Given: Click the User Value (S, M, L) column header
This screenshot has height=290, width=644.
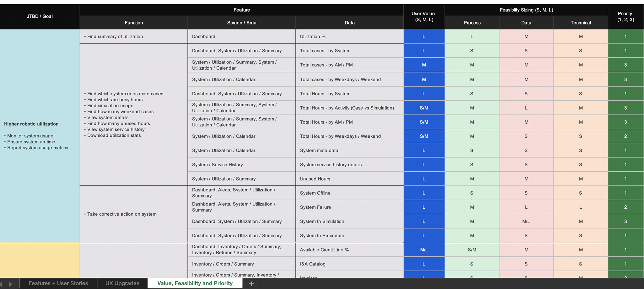Looking at the screenshot, I should [x=424, y=17].
